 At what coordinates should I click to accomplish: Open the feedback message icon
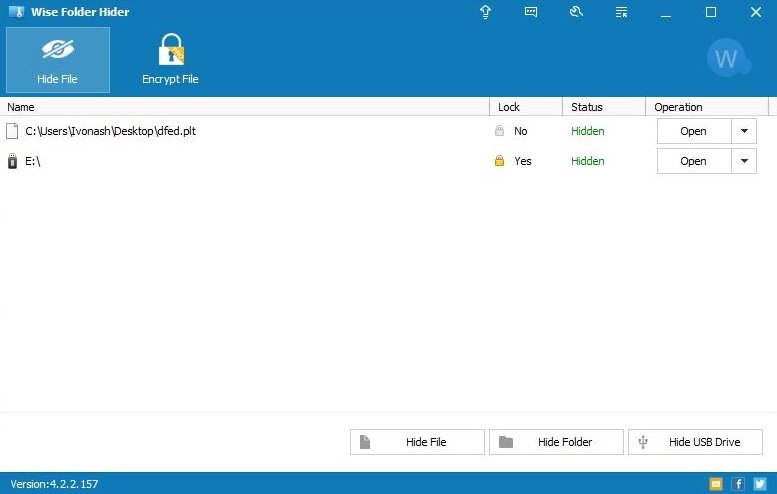click(531, 12)
